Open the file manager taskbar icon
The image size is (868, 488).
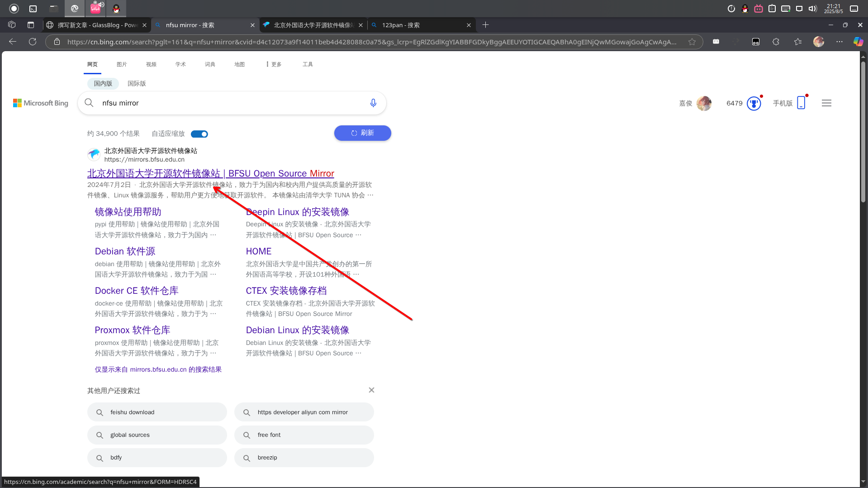53,9
